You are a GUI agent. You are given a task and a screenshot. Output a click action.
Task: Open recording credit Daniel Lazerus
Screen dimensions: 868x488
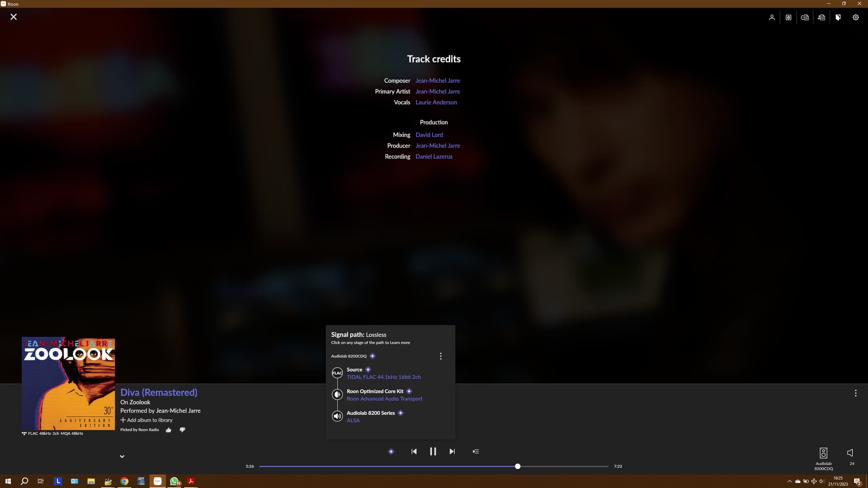click(434, 156)
